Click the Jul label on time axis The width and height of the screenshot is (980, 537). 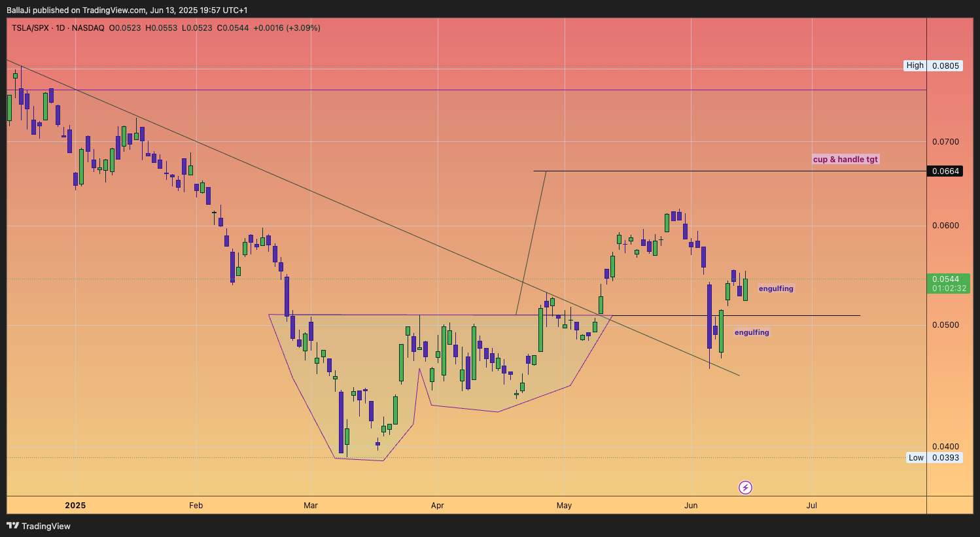pyautogui.click(x=812, y=506)
